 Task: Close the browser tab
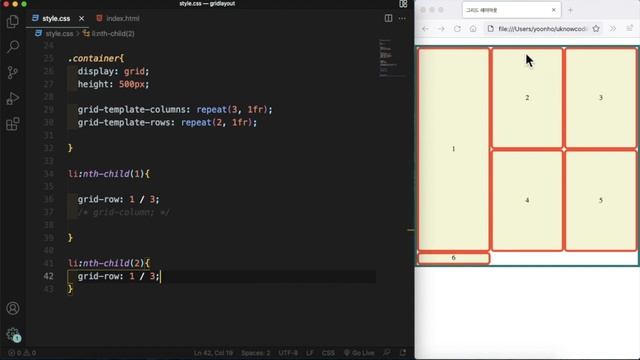click(x=553, y=10)
